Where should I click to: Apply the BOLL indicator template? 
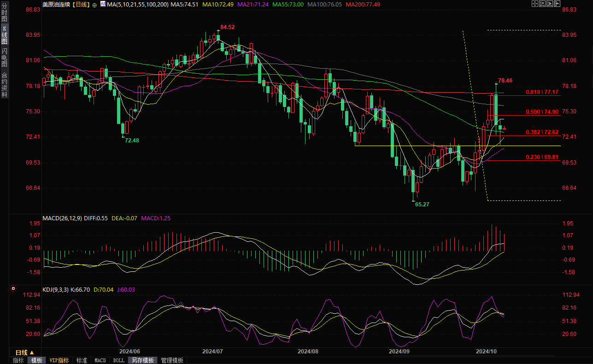pyautogui.click(x=118, y=360)
